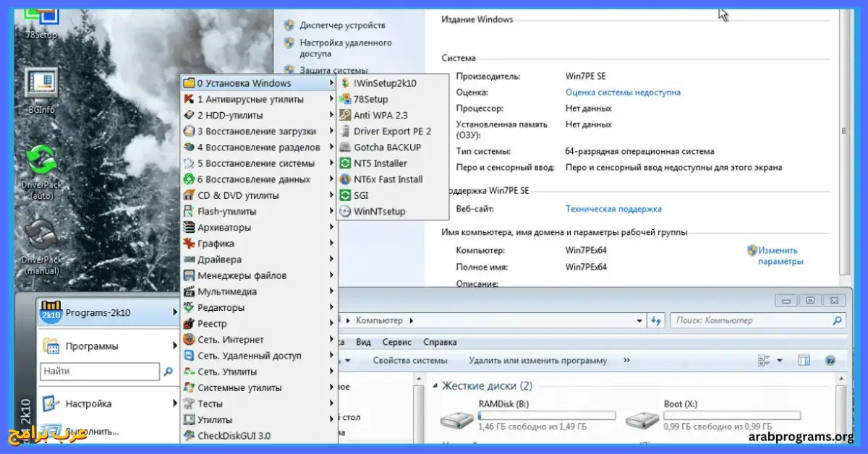Click the search magnifier beside Найти
Viewport: 868px width, 454px height.
tap(169, 372)
